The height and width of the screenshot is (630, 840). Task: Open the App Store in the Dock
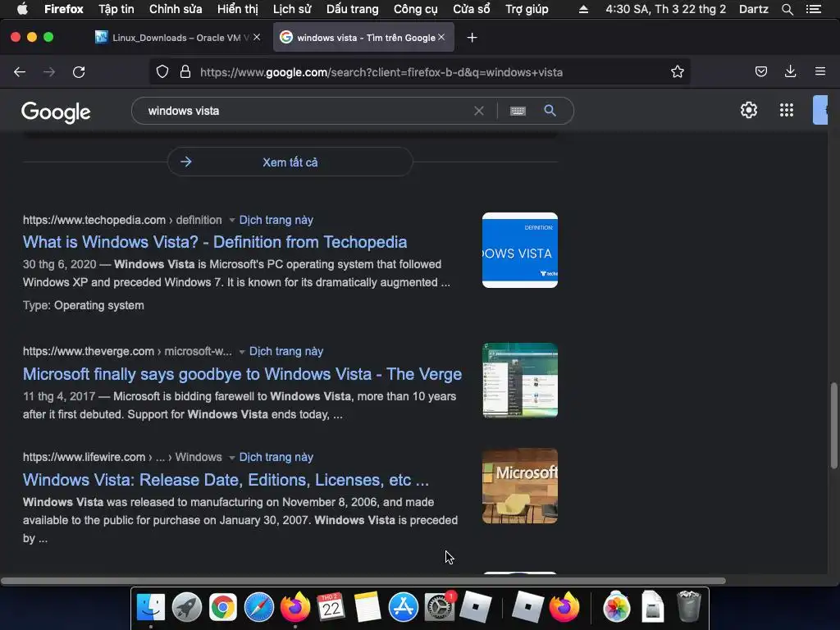(x=403, y=608)
